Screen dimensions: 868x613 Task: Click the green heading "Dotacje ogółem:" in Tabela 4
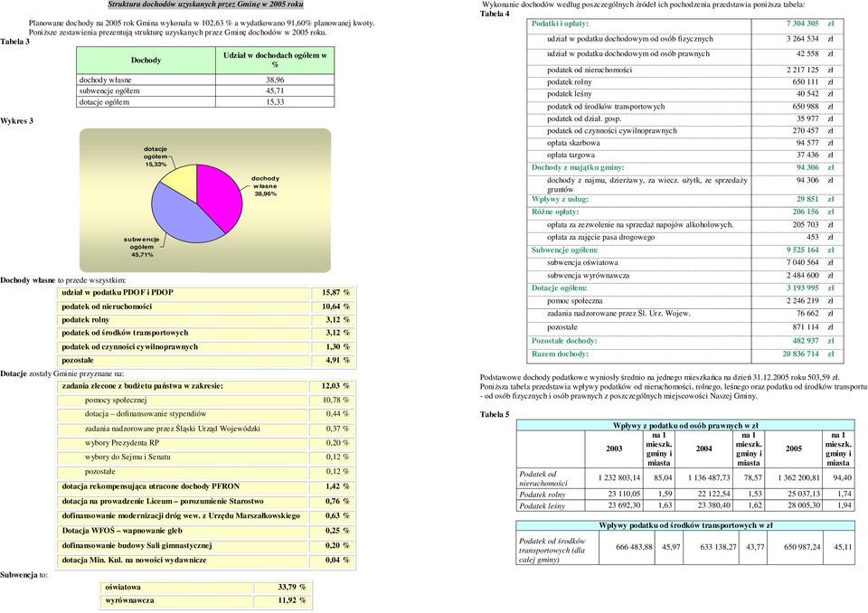pos(559,288)
